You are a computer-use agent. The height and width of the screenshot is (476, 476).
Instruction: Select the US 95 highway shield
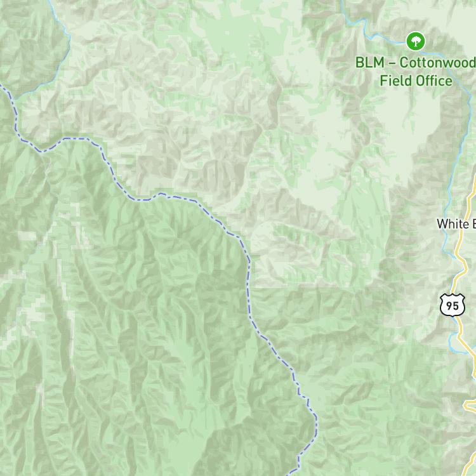click(x=453, y=305)
